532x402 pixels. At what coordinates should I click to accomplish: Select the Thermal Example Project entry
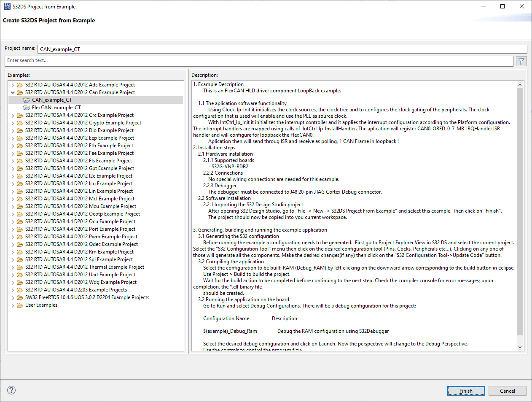83,267
